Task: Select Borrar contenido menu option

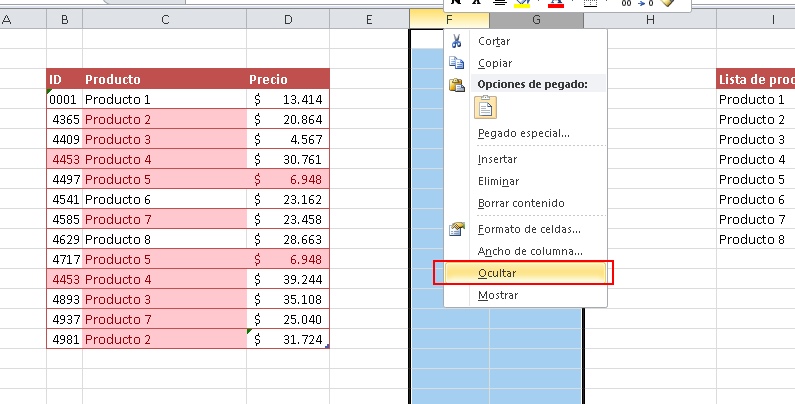Action: 521,203
